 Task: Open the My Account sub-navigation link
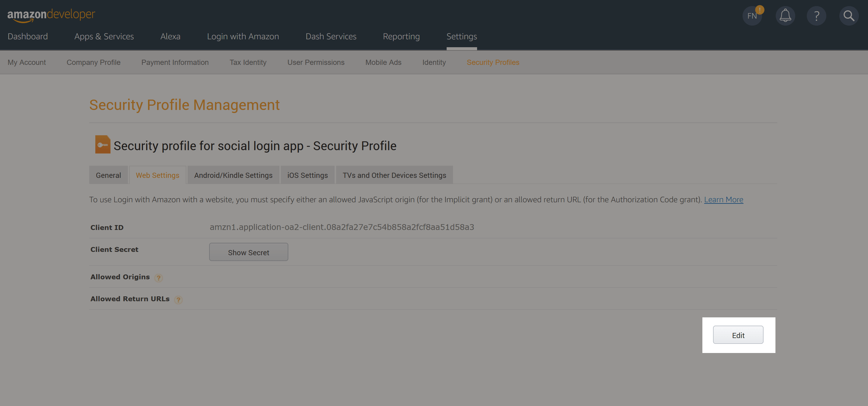26,62
